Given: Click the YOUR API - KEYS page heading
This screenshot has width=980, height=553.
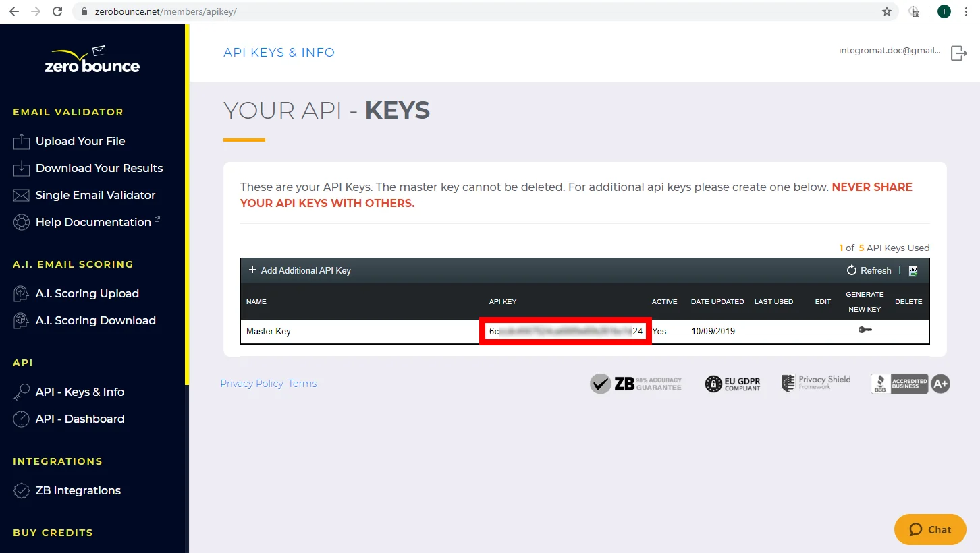Looking at the screenshot, I should pyautogui.click(x=327, y=111).
